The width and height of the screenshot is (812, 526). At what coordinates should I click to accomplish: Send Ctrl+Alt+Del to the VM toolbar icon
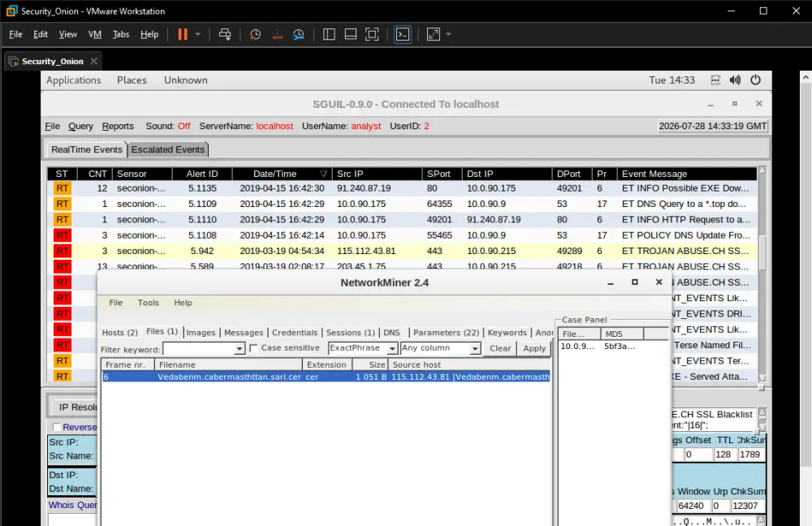(225, 35)
